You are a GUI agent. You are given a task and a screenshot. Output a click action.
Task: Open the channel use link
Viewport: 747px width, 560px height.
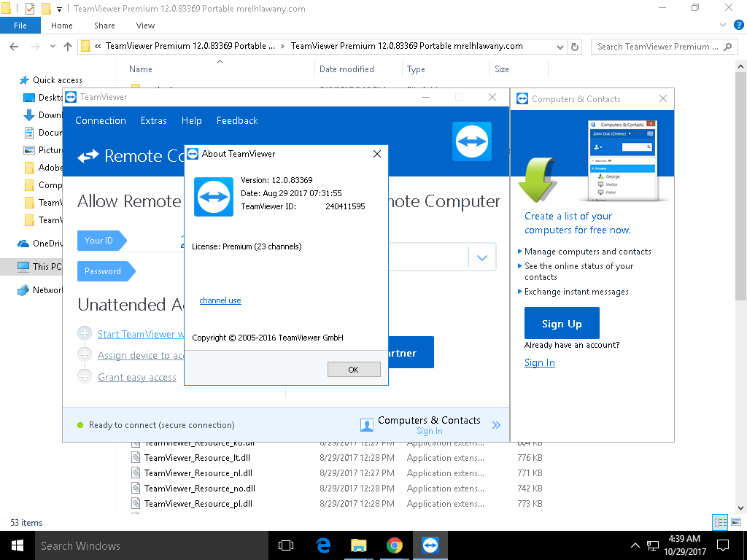(220, 300)
